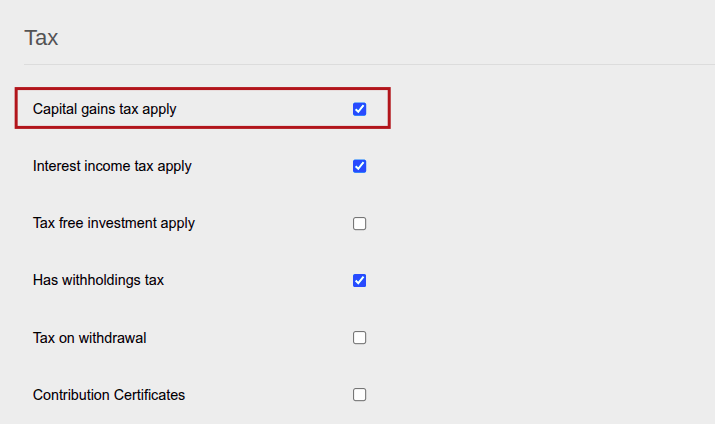Click the 'Interest income tax apply' label text
This screenshot has width=715, height=424.
[x=112, y=166]
